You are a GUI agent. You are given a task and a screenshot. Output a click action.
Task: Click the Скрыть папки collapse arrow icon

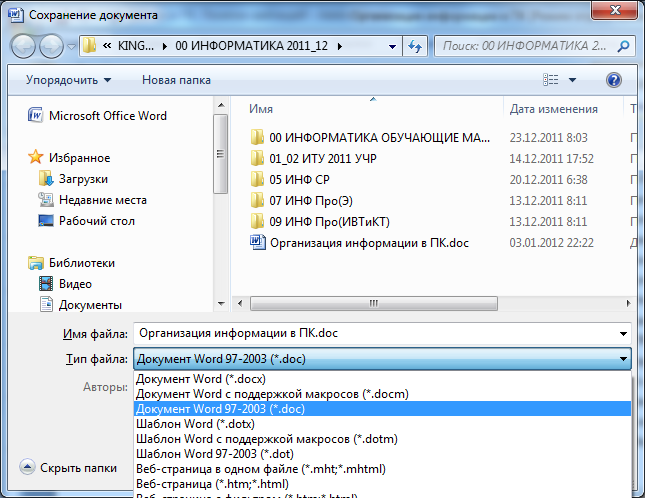[x=27, y=467]
